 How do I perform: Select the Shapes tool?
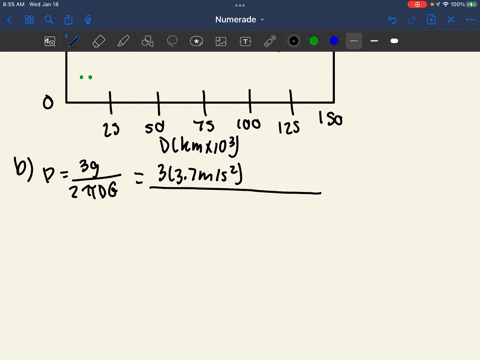148,41
